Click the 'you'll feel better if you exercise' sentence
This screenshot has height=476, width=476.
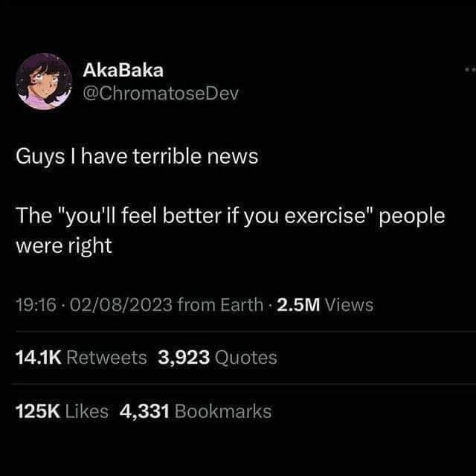click(215, 216)
